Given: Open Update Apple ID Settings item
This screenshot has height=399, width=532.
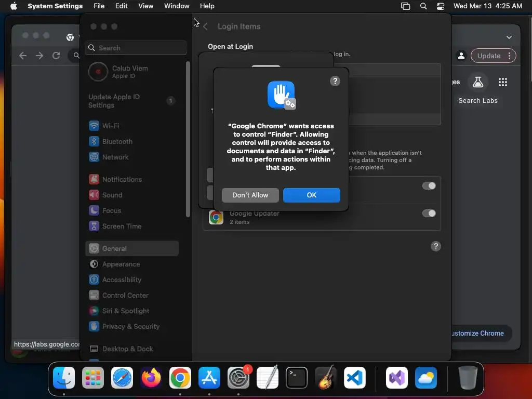Looking at the screenshot, I should (131, 101).
